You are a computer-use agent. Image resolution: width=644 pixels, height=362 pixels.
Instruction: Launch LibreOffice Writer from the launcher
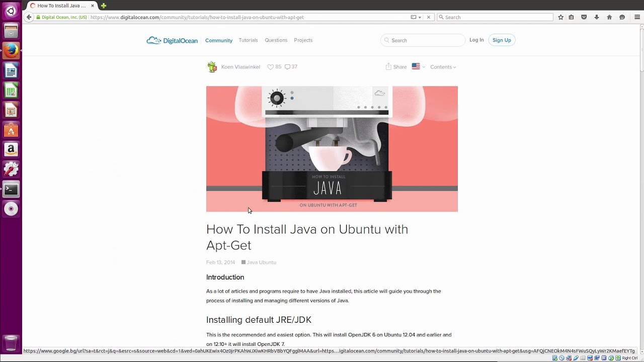[x=11, y=70]
